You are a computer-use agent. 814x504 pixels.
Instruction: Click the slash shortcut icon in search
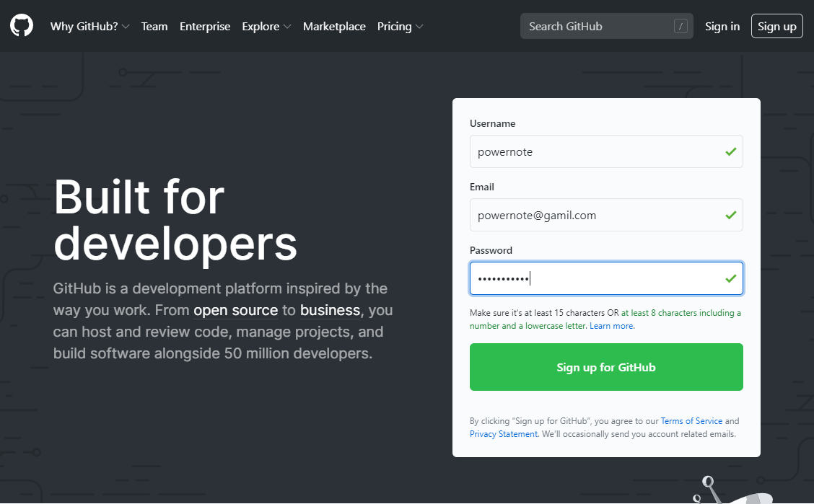coord(680,26)
